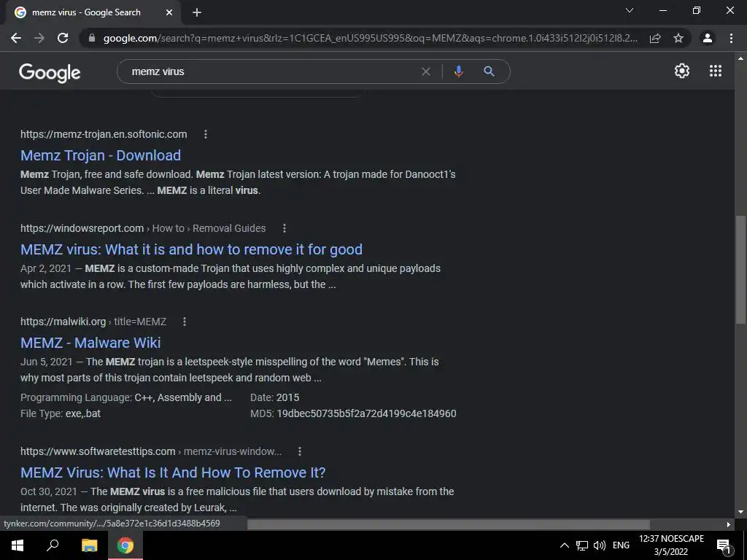Click the MD5 hash value text
Screen dimensions: 747x560
(x=366, y=413)
